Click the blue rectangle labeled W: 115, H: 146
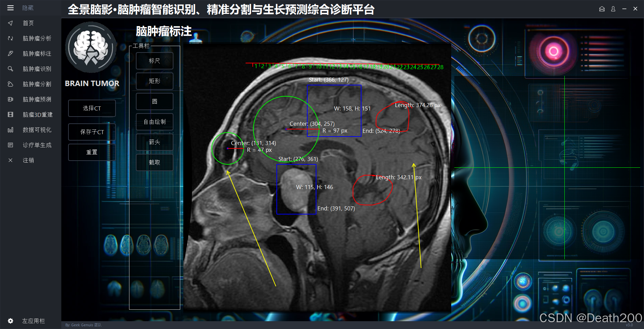Image resolution: width=644 pixels, height=329 pixels. click(296, 189)
